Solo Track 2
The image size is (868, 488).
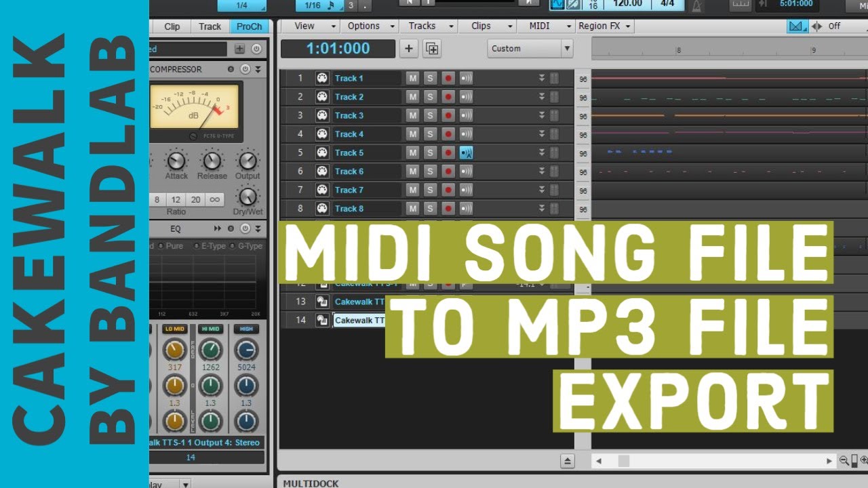click(x=430, y=97)
